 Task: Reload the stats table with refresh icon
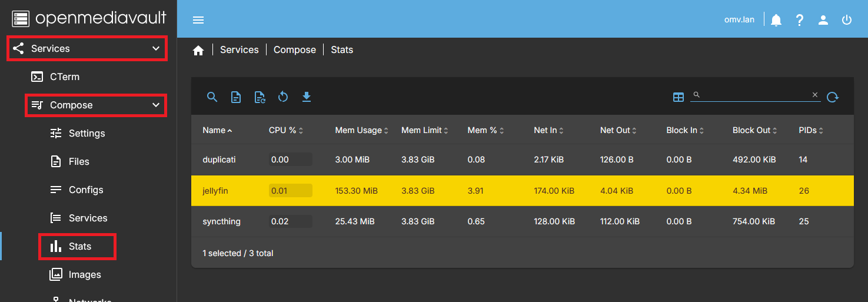pos(832,97)
